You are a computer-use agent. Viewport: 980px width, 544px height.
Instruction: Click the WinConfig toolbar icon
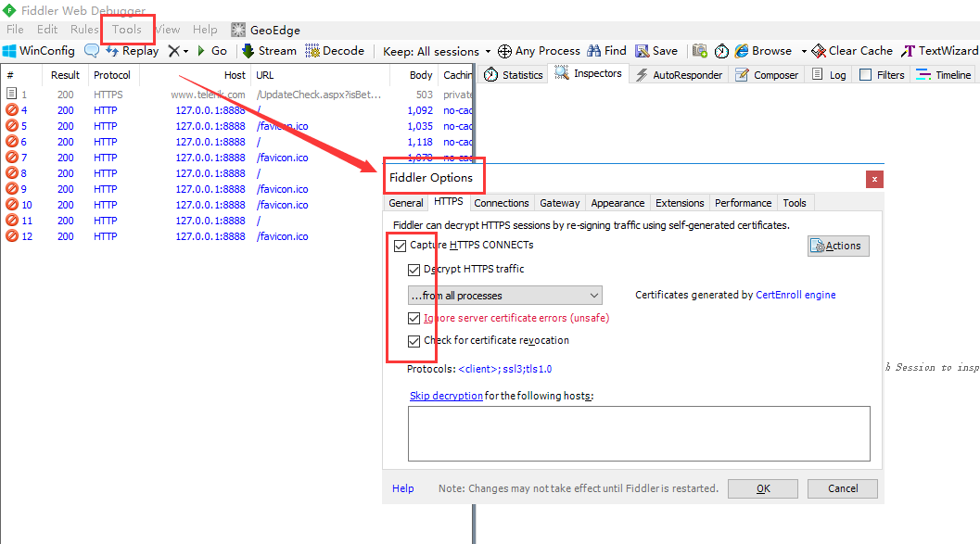10,51
